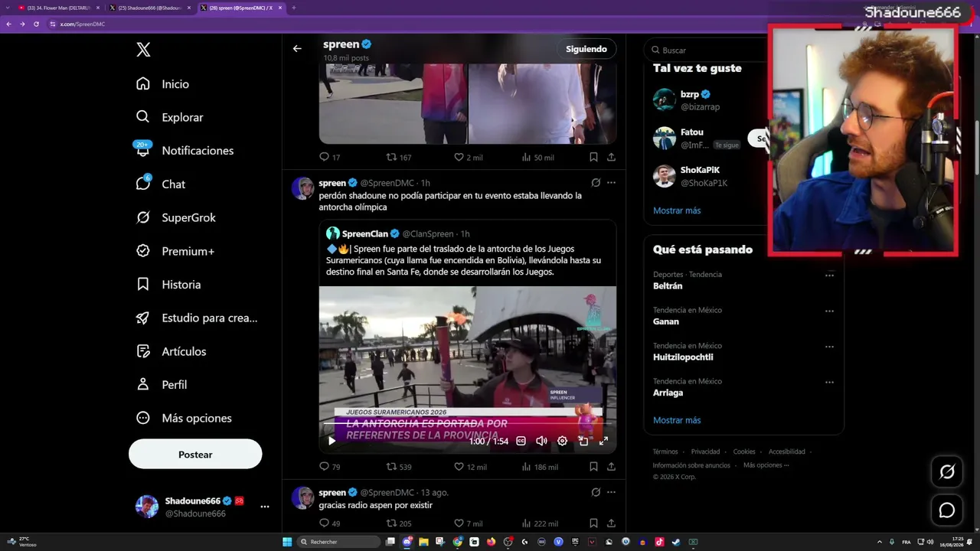Click Mostrar más under Qué está pasando
980x551 pixels.
click(x=677, y=420)
